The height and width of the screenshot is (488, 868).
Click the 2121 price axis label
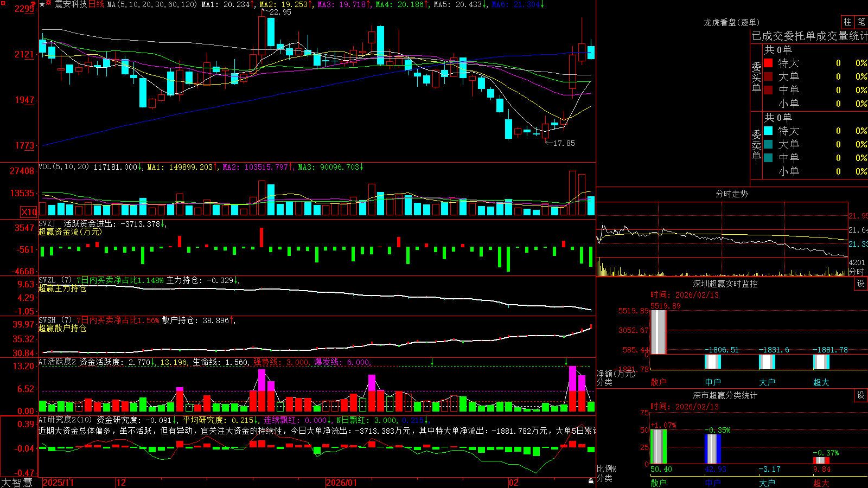pyautogui.click(x=24, y=54)
